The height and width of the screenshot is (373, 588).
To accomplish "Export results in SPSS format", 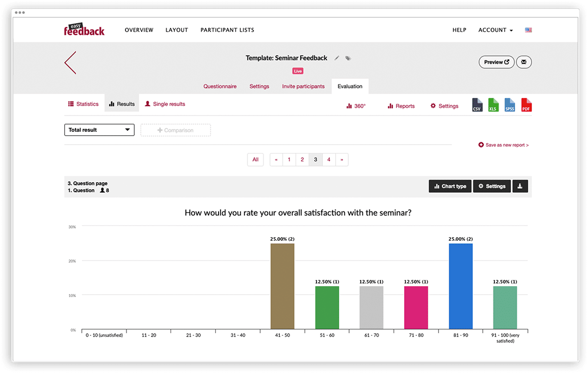I will tap(510, 105).
